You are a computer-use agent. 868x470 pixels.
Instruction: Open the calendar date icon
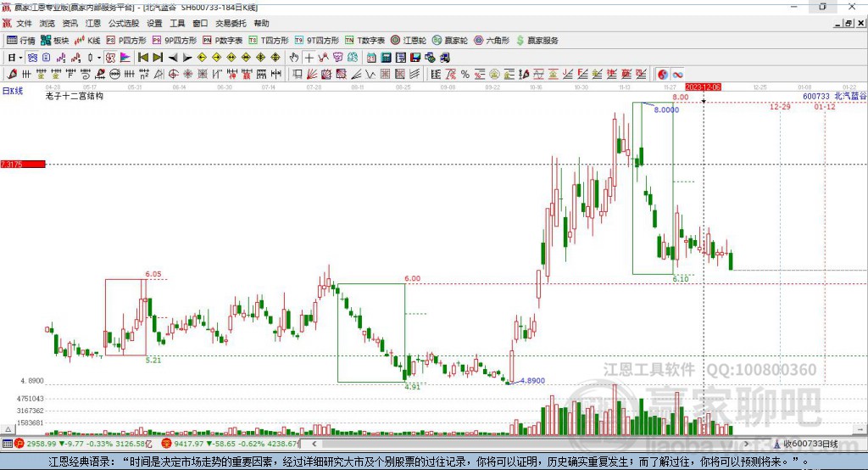coord(371,58)
